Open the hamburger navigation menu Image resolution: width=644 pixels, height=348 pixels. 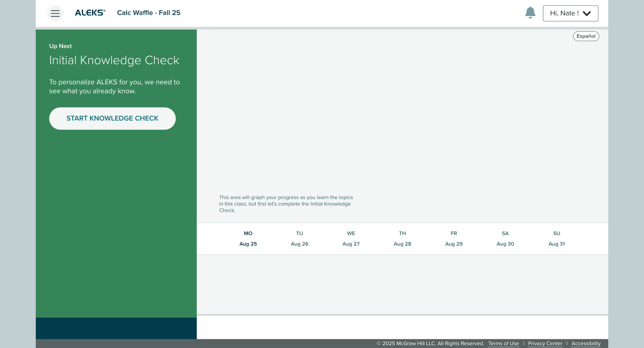[55, 13]
